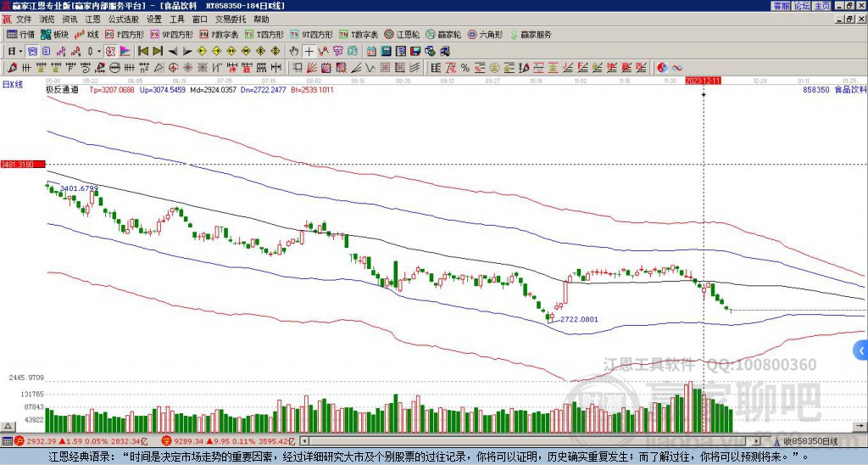Open the T数字表 tool

359,35
